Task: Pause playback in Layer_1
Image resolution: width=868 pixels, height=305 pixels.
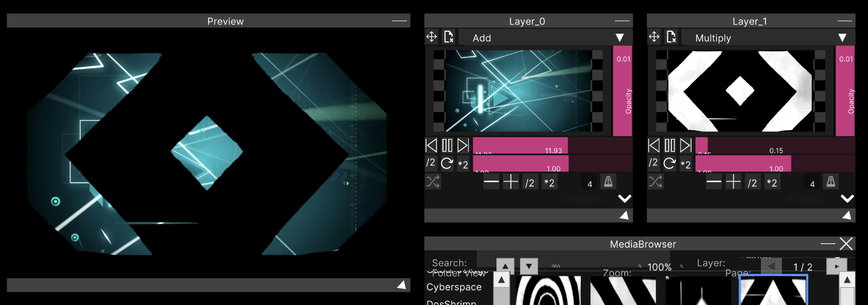Action: [x=670, y=145]
